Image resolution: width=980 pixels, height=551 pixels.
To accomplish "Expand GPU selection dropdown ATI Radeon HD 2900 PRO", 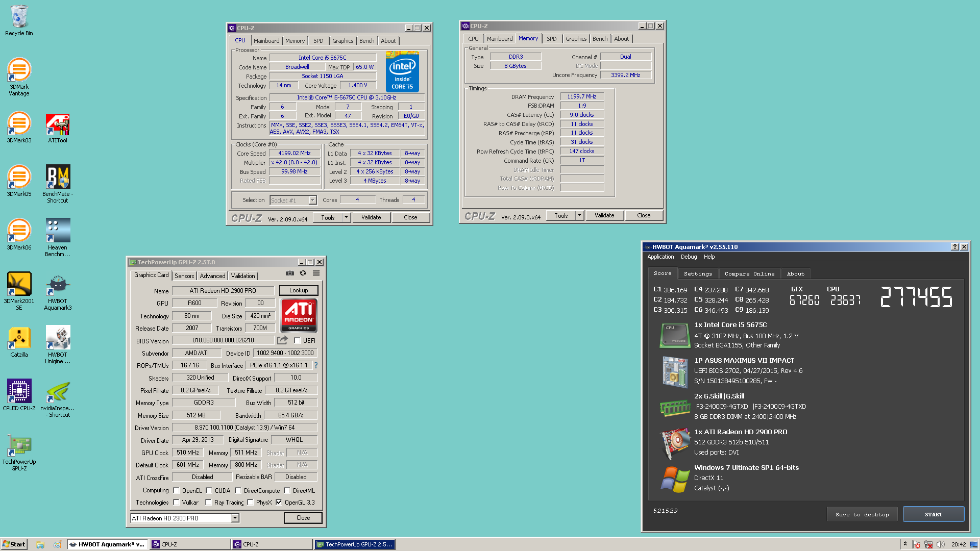I will coord(235,518).
